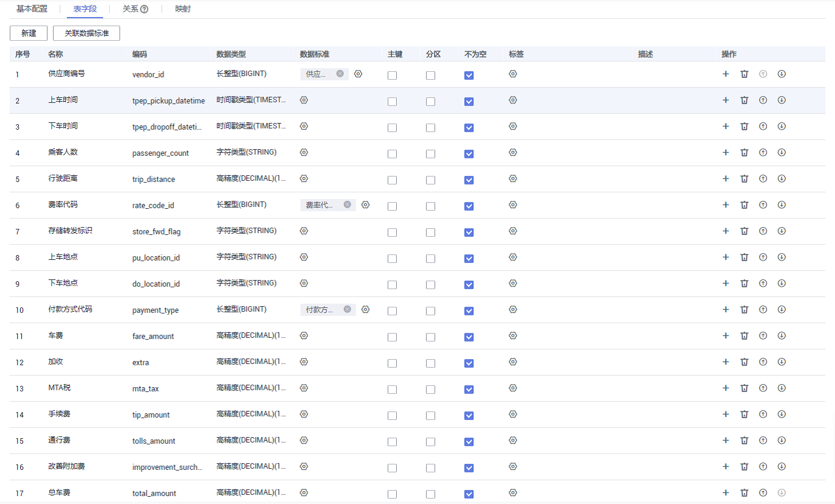Image resolution: width=835 pixels, height=504 pixels.
Task: Select the vendor_id code cell
Action: (148, 74)
